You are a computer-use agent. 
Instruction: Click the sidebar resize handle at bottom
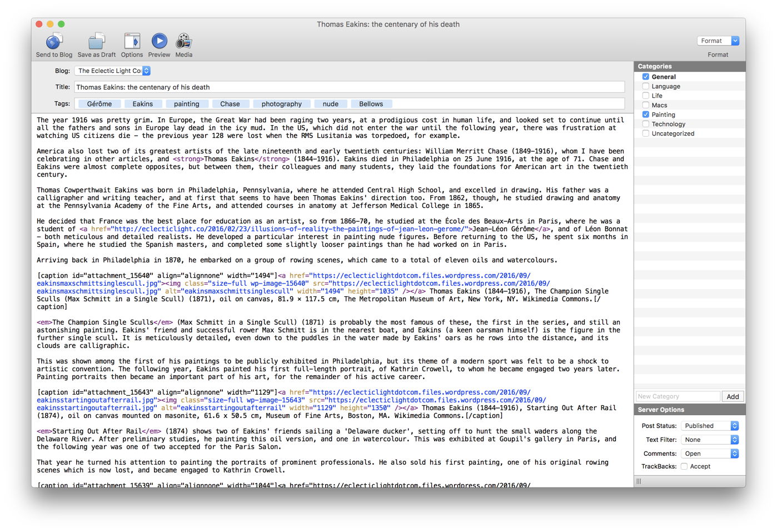(x=639, y=481)
